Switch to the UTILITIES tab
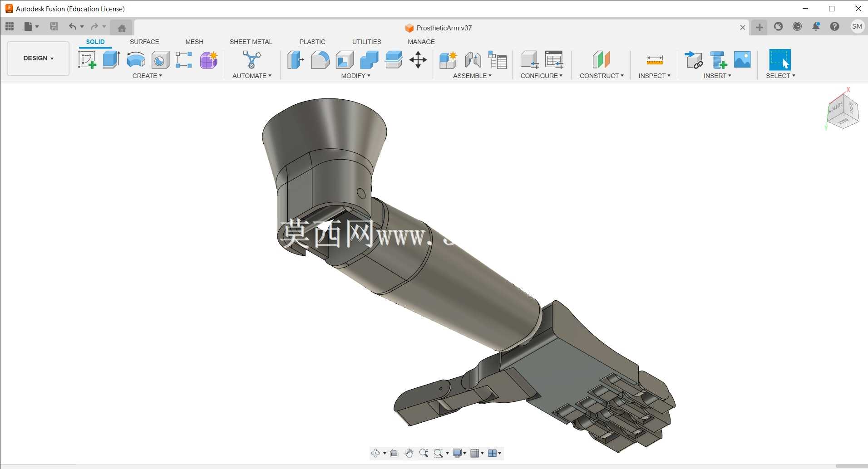This screenshot has width=868, height=469. pos(367,42)
